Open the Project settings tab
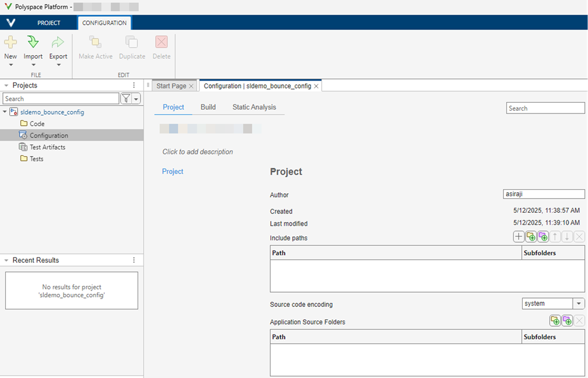This screenshot has height=378, width=588. point(173,107)
